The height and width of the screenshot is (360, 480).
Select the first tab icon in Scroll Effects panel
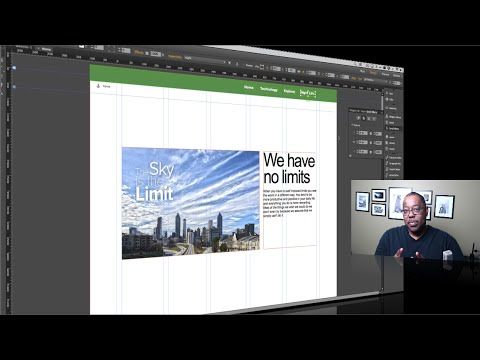point(359,118)
